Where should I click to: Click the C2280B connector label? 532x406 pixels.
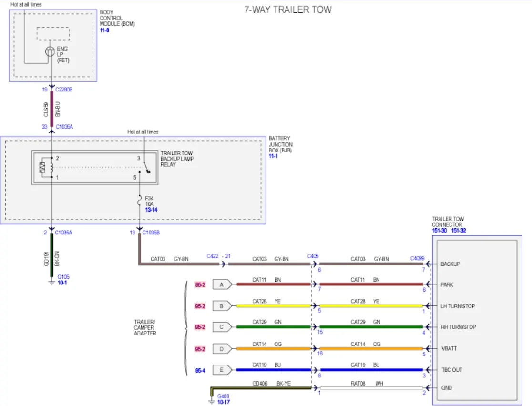click(64, 90)
